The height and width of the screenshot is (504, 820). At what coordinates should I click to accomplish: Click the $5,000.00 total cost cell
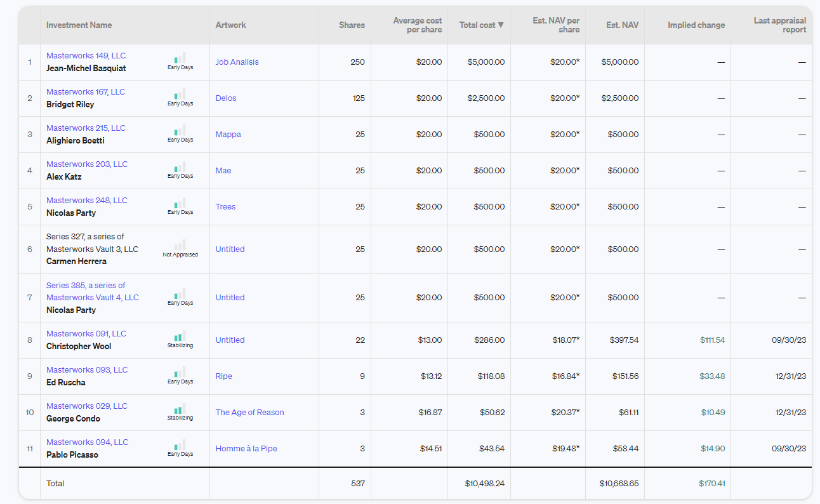pyautogui.click(x=486, y=62)
